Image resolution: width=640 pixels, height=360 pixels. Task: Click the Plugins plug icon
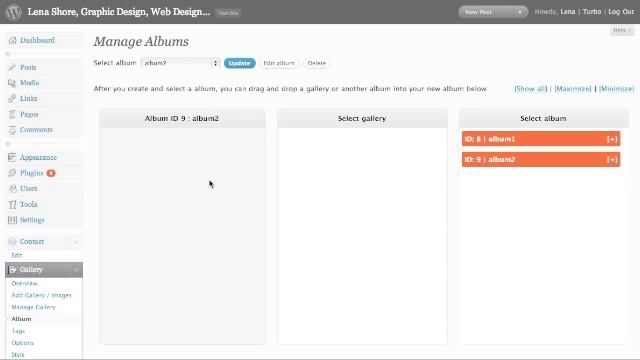pos(12,173)
